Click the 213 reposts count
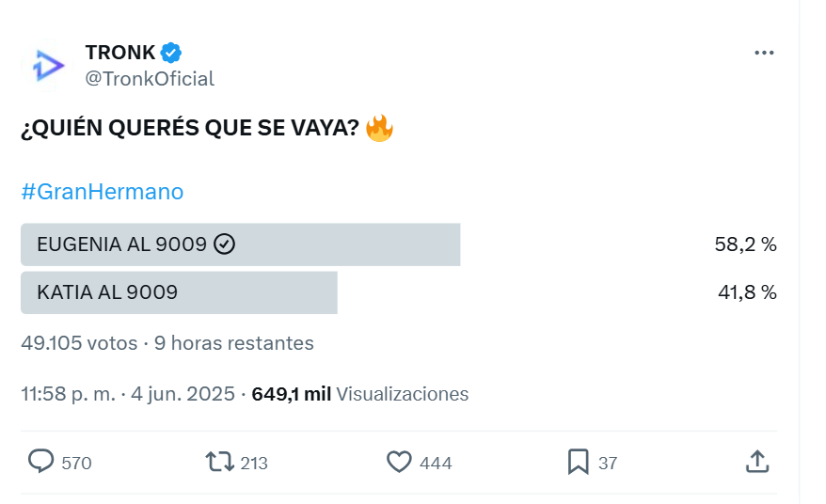 pos(254,463)
